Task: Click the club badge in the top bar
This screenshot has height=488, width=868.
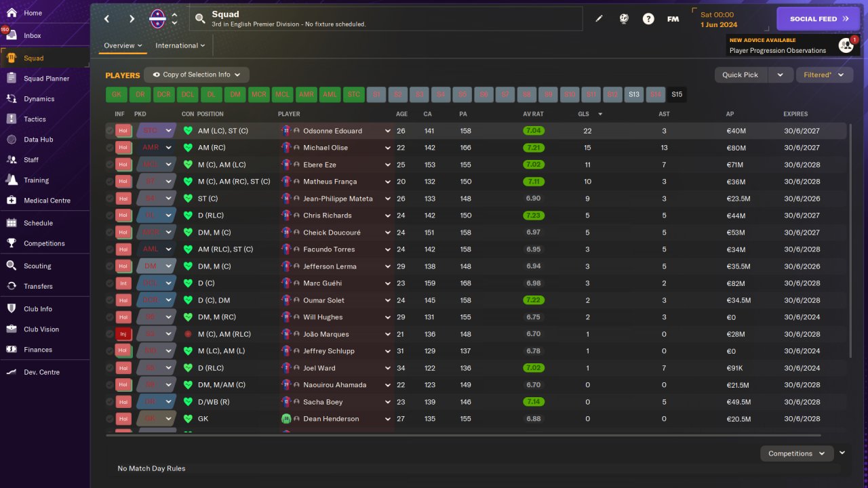Action: pos(157,19)
